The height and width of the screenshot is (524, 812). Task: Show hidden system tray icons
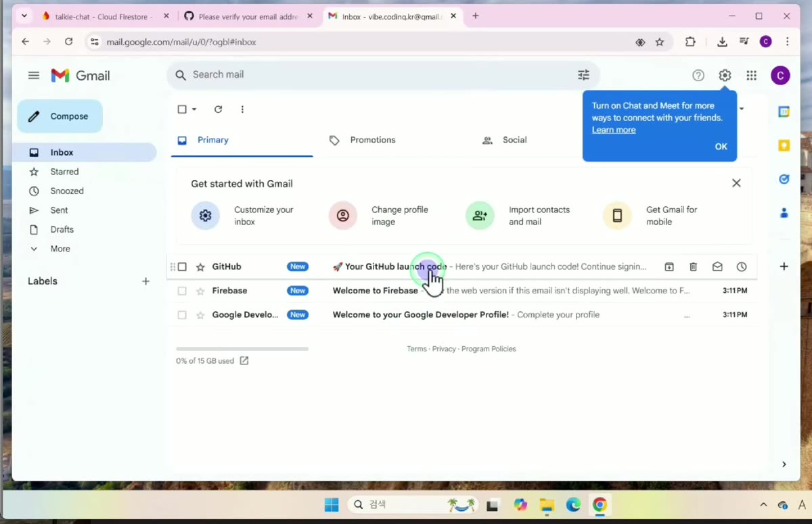tap(763, 505)
